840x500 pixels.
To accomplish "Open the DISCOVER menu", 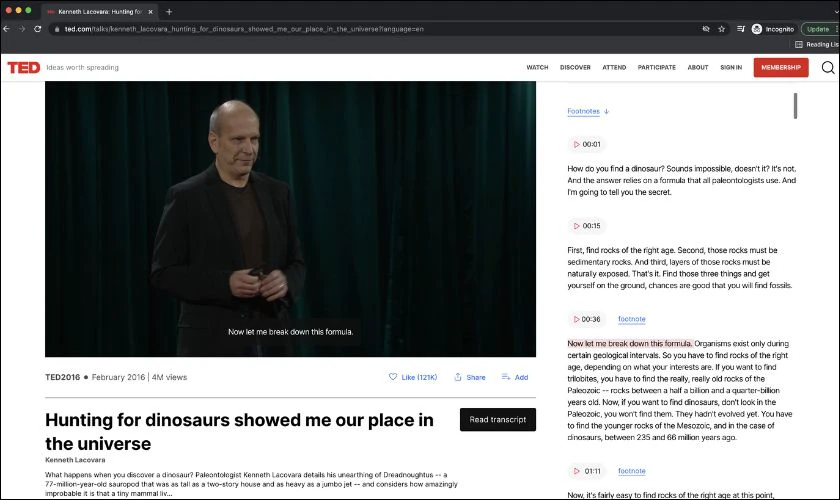I will point(575,68).
